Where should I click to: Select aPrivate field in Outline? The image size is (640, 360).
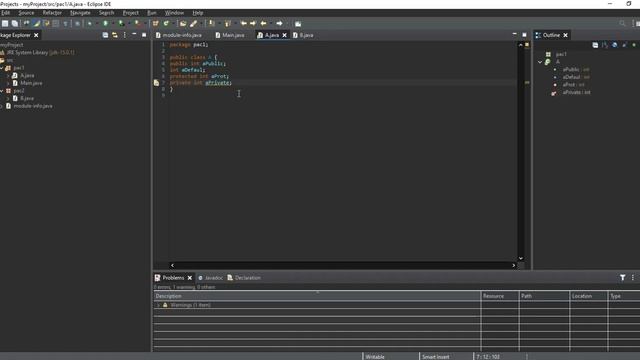click(x=571, y=93)
